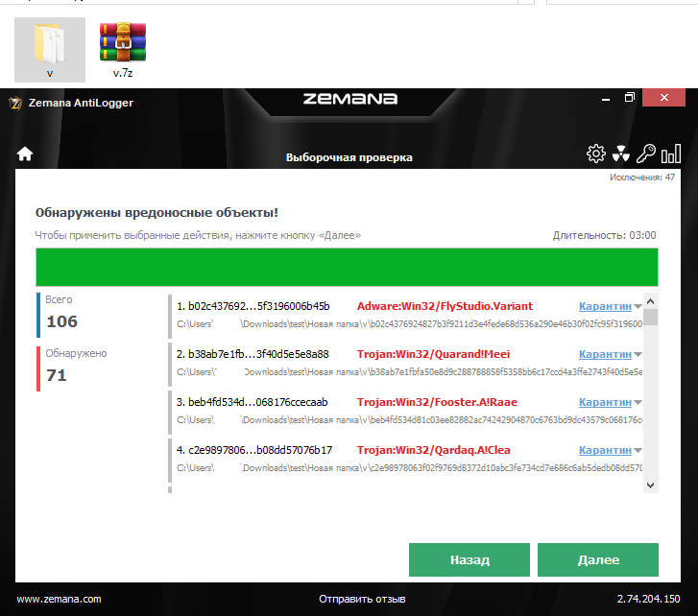Select the folder named v
This screenshot has width=698, height=616.
pos(50,50)
